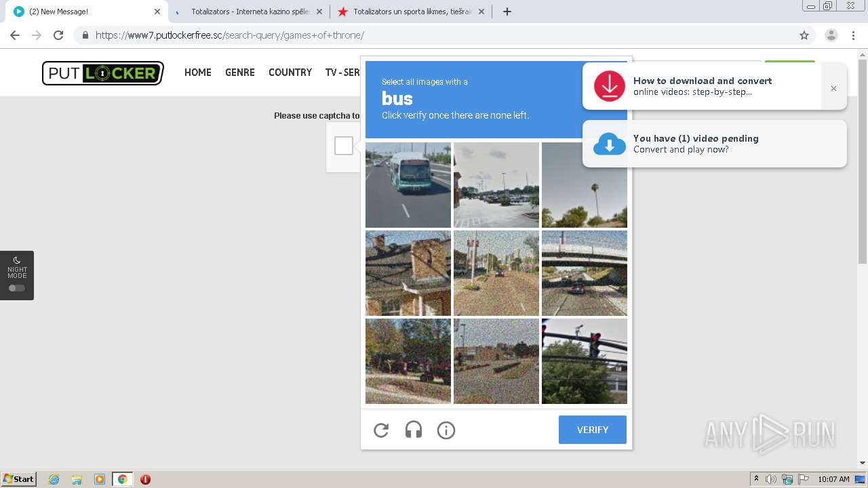Open the Chrome three-dot menu
This screenshot has width=868, height=488.
[853, 35]
